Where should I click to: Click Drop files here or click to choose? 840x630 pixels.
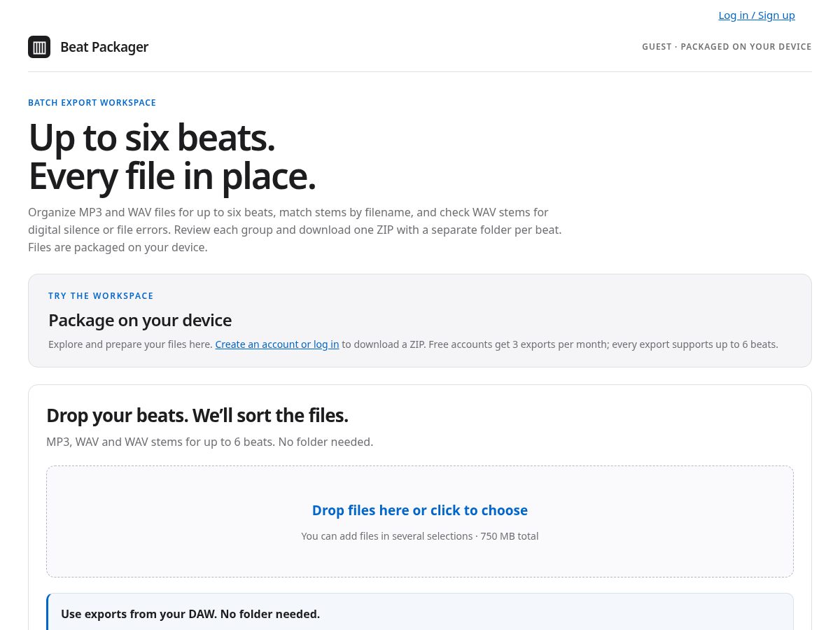[x=420, y=510]
